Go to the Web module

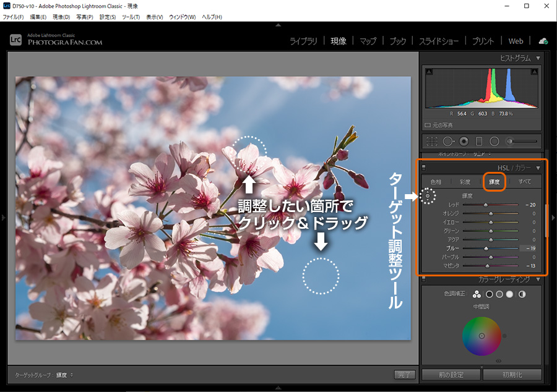tap(516, 41)
